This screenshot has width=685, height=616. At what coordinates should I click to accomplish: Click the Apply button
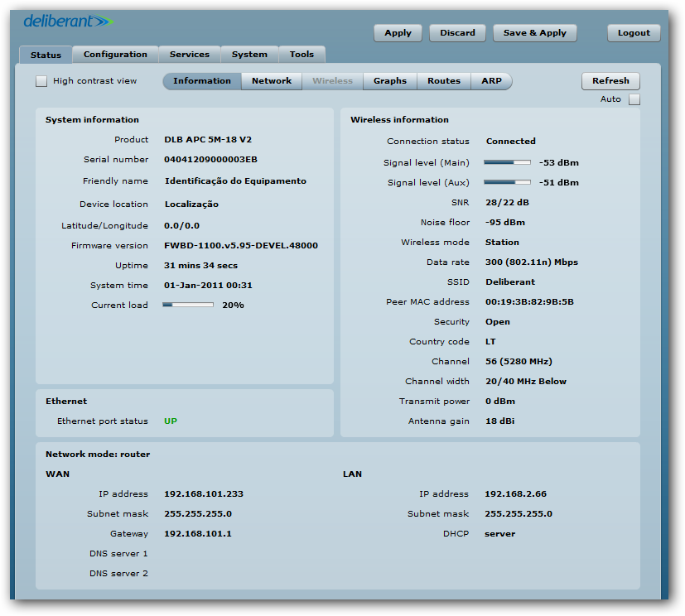(398, 33)
